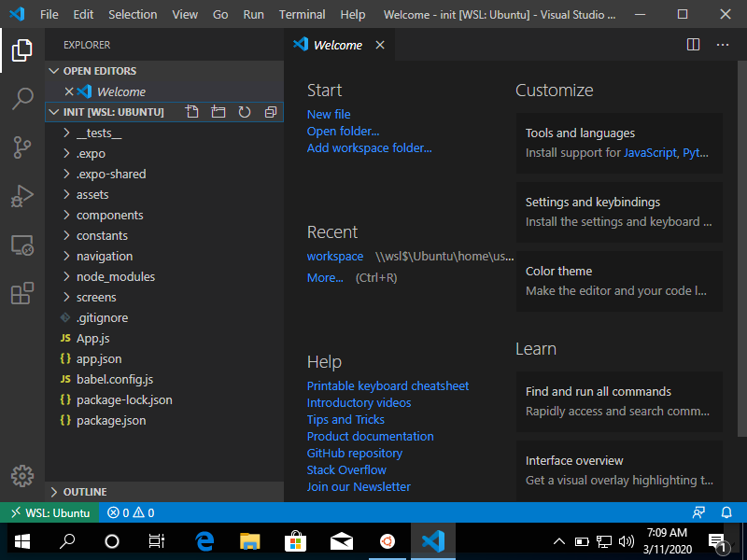
Task: Open the View menu
Action: coord(185,14)
